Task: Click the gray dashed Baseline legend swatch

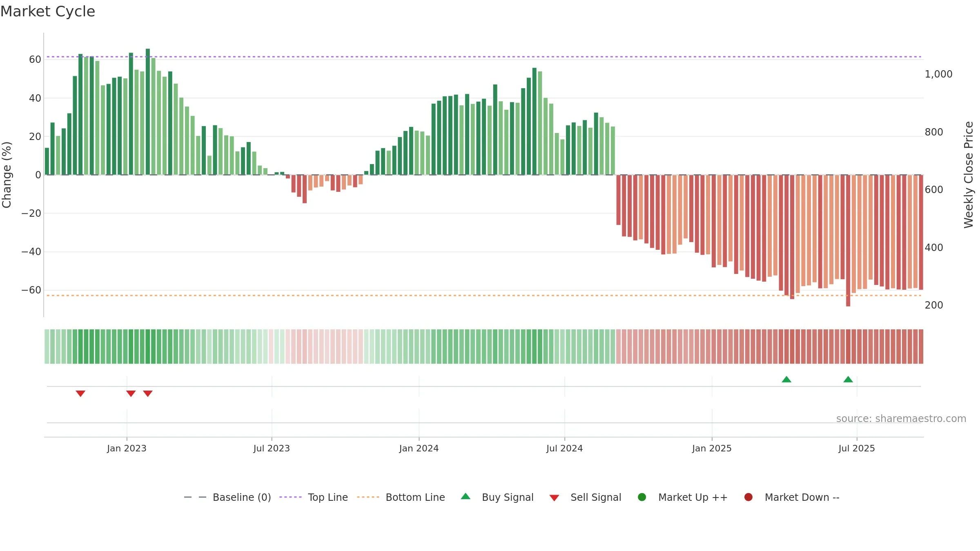Action: pos(195,497)
